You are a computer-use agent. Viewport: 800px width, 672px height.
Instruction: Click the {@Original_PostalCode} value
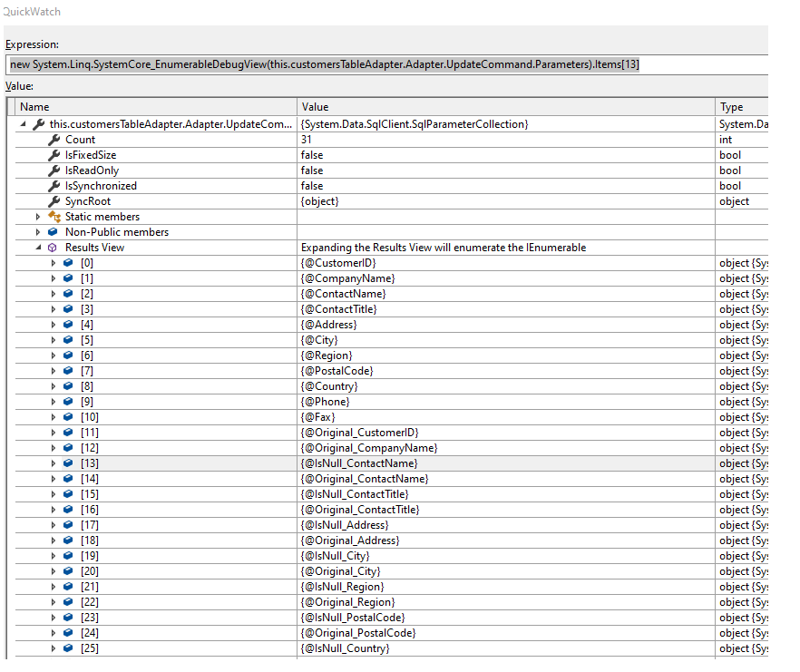coord(358,633)
